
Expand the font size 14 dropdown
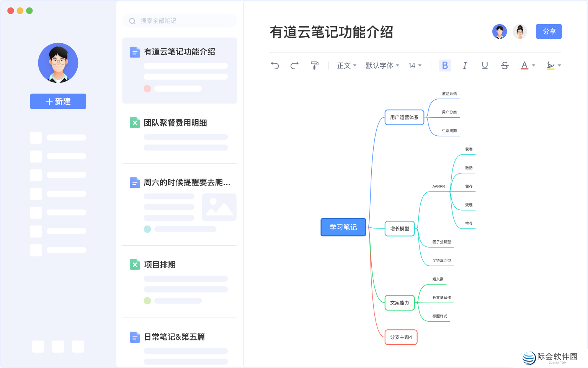click(415, 66)
